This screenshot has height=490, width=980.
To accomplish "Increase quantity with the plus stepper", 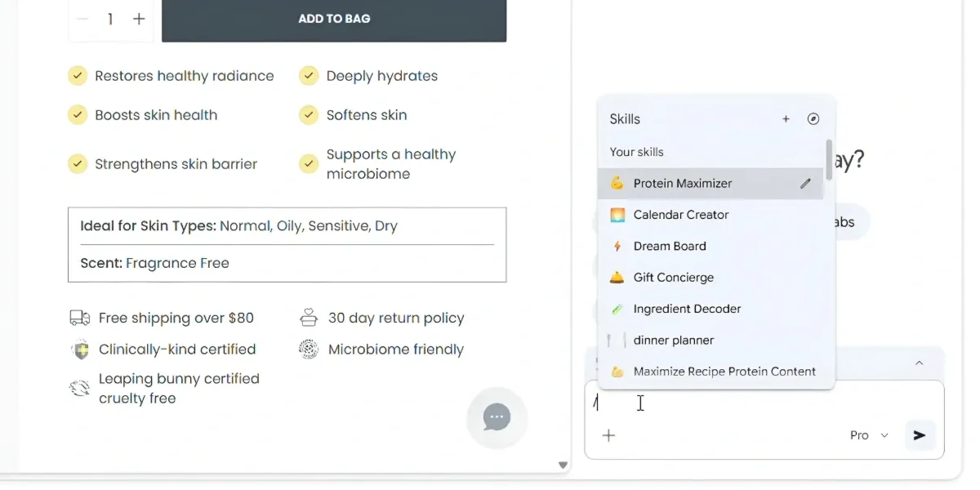I will coord(138,18).
